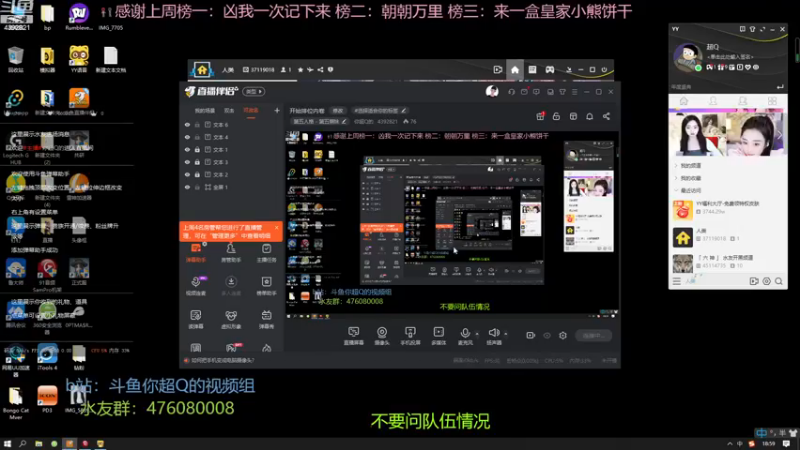This screenshot has height=450, width=800.
Task: Add a new scene with plus button
Action: [x=277, y=110]
